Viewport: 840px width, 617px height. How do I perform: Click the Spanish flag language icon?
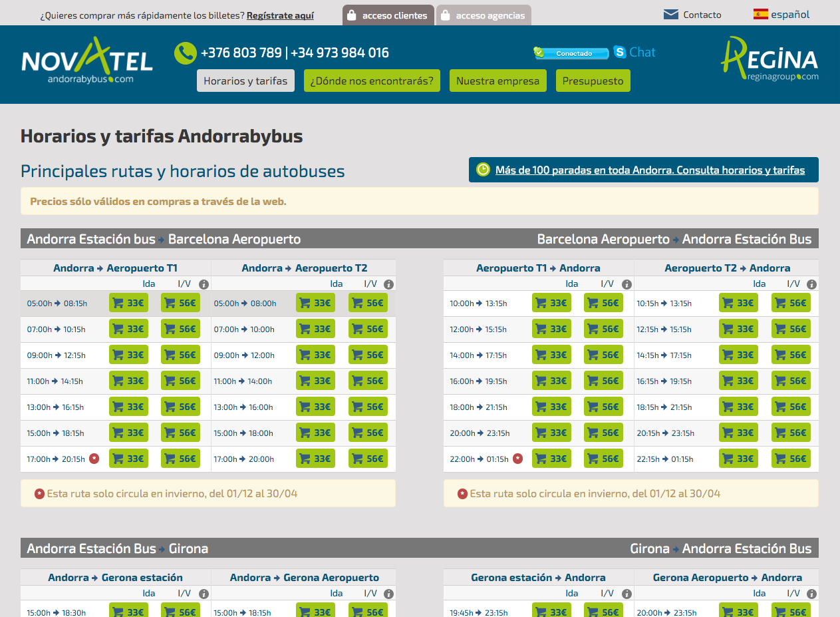click(760, 14)
